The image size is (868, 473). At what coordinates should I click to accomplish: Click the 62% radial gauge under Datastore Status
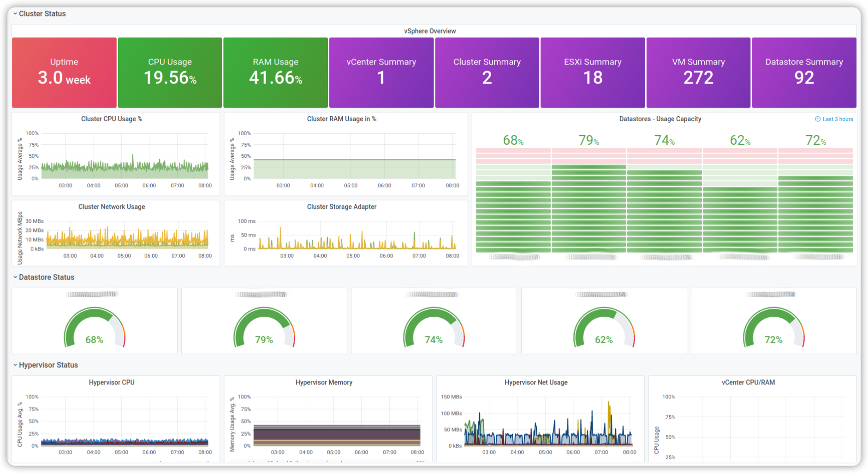coord(604,328)
